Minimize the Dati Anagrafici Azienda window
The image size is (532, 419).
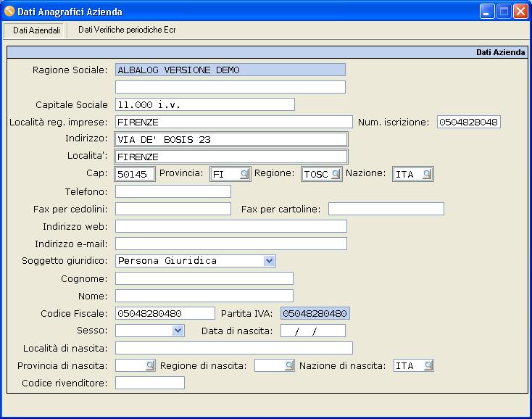coord(487,12)
